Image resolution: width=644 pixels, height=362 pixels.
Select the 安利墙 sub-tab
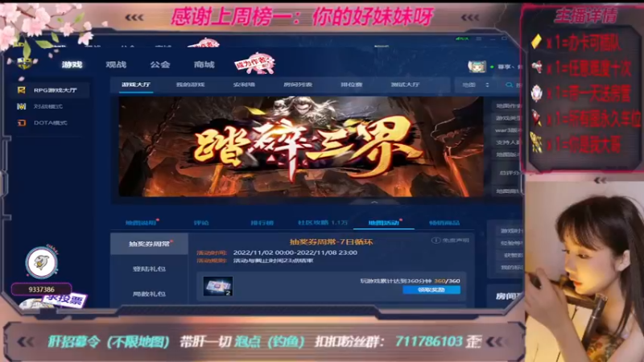pyautogui.click(x=244, y=84)
